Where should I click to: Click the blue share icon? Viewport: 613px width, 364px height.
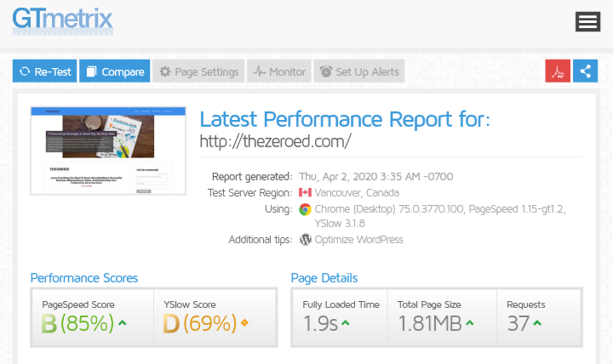tap(585, 71)
